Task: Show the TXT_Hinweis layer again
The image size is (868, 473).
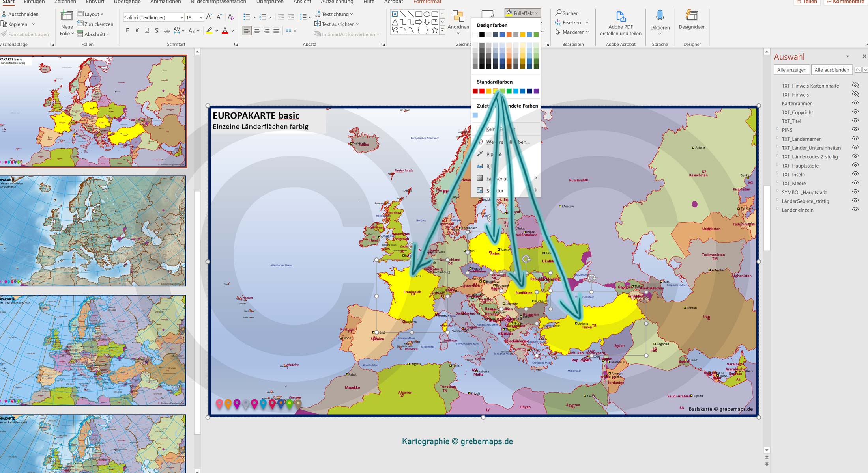Action: coord(855,94)
